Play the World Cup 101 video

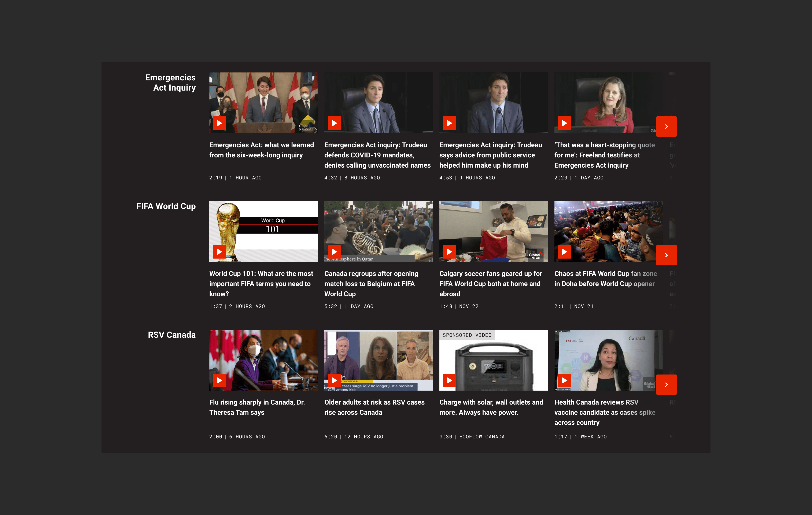(219, 252)
